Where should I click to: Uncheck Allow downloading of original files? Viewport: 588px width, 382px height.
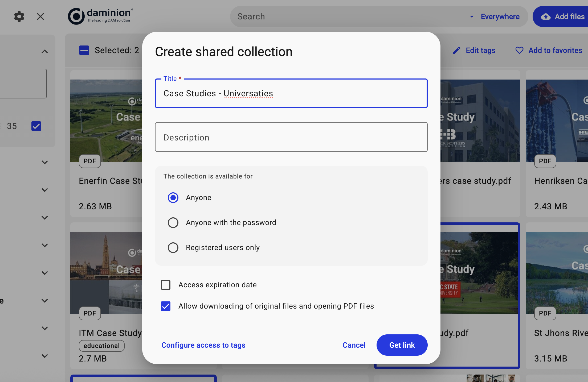point(166,306)
